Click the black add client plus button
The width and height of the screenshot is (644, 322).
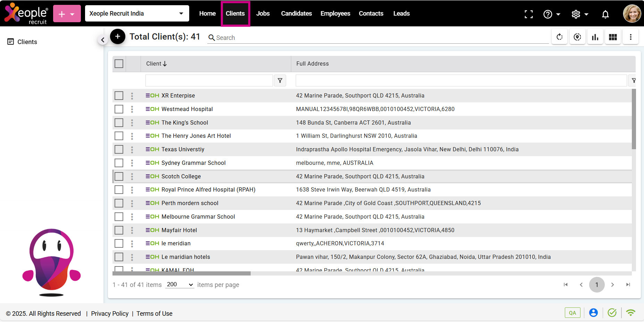[x=118, y=36]
